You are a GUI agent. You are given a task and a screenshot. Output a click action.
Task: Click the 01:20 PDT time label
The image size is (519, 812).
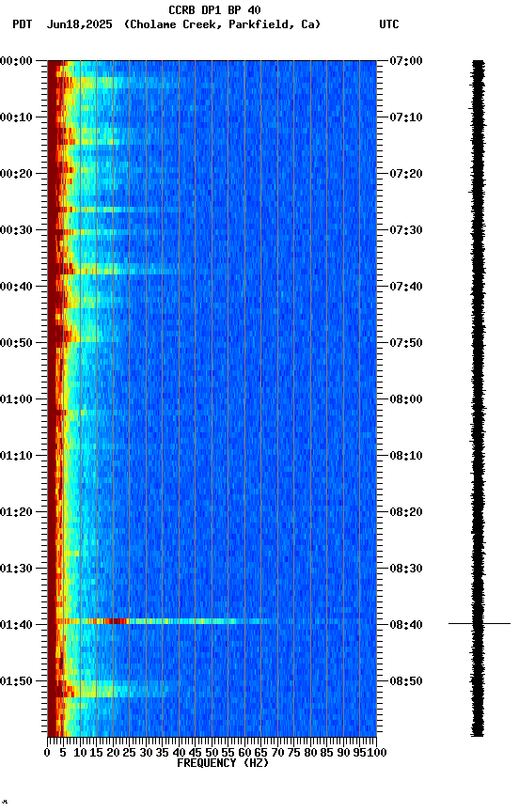(x=16, y=512)
